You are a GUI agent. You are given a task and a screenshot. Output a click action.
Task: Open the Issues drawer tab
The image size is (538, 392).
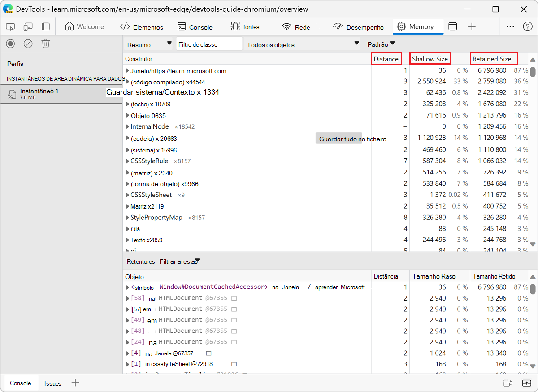point(52,383)
